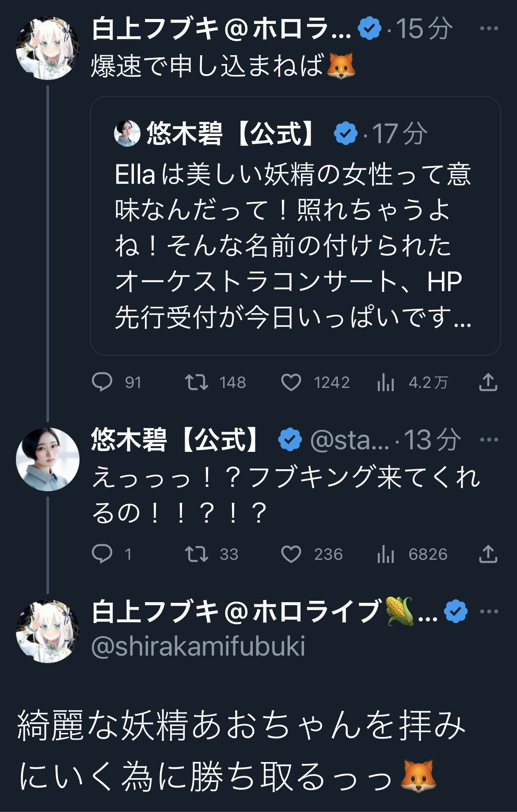517x812 pixels.
Task: Open more options on the 15分 tweet
Action: click(489, 29)
